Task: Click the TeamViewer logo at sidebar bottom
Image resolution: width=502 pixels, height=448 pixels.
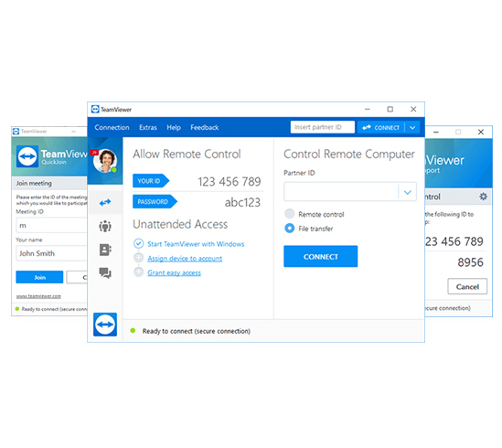Action: [x=105, y=325]
